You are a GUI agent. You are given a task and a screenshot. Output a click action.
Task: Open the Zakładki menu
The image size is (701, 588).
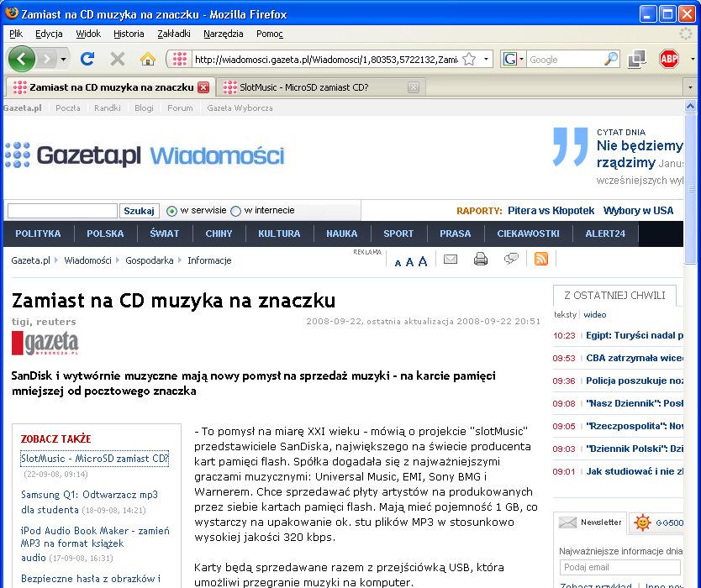tap(174, 34)
